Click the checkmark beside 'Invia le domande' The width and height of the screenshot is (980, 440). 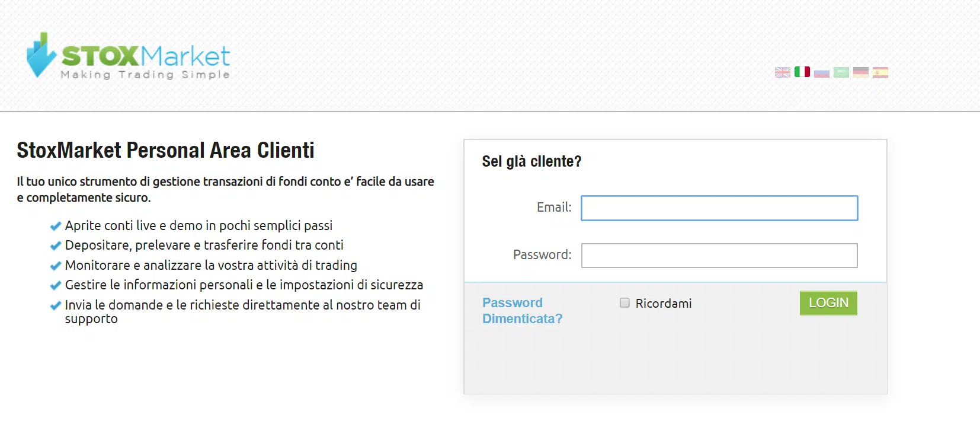56,305
